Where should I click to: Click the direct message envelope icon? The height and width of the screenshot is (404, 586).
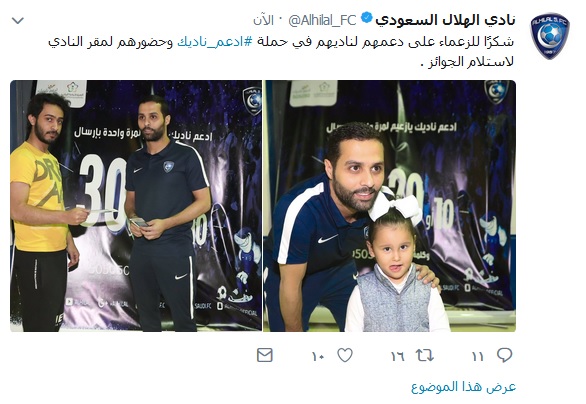tap(265, 355)
